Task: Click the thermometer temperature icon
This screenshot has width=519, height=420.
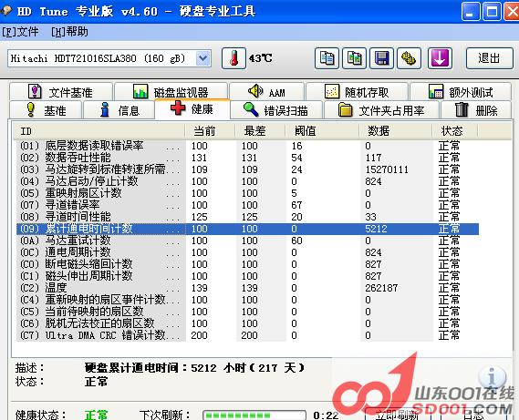Action: (x=234, y=58)
